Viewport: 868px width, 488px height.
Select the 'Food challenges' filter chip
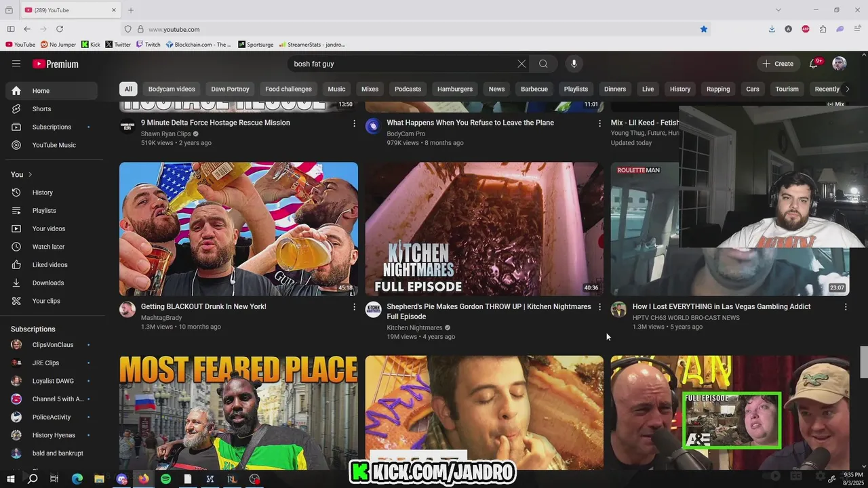[x=288, y=89]
